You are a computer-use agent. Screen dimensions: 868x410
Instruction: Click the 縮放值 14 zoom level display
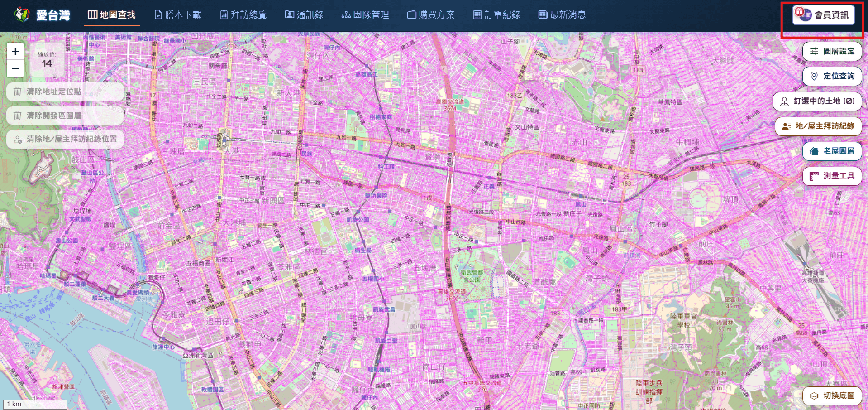47,59
